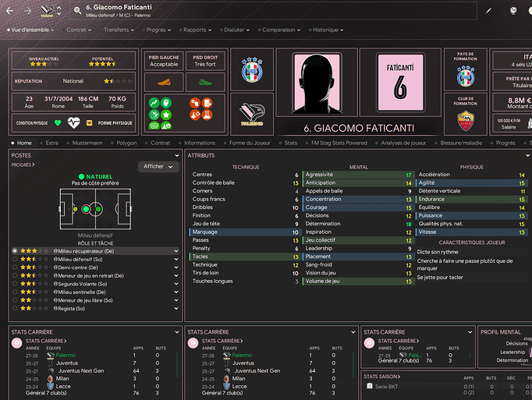532x400 pixels.
Task: Open the PROGRÈS link in Postes panel
Action: (x=23, y=165)
